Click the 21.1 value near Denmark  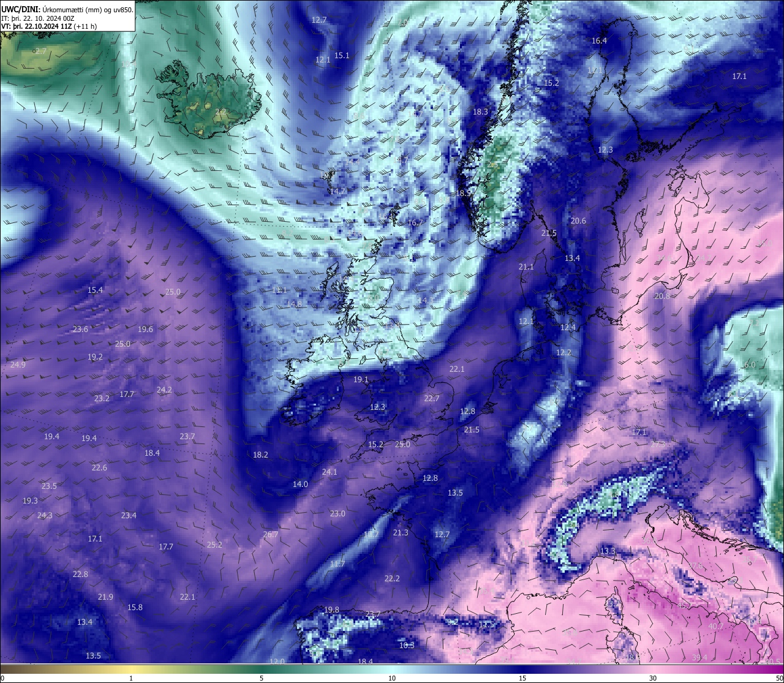click(x=526, y=266)
